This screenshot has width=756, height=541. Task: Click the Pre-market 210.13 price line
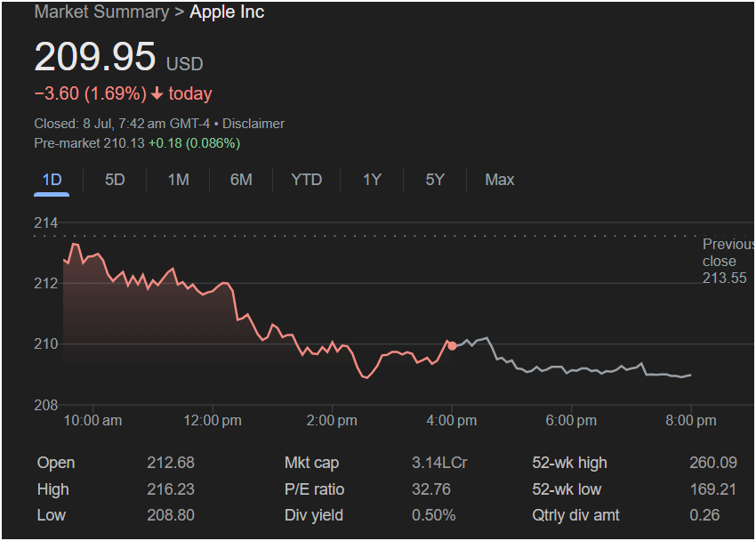click(x=137, y=143)
